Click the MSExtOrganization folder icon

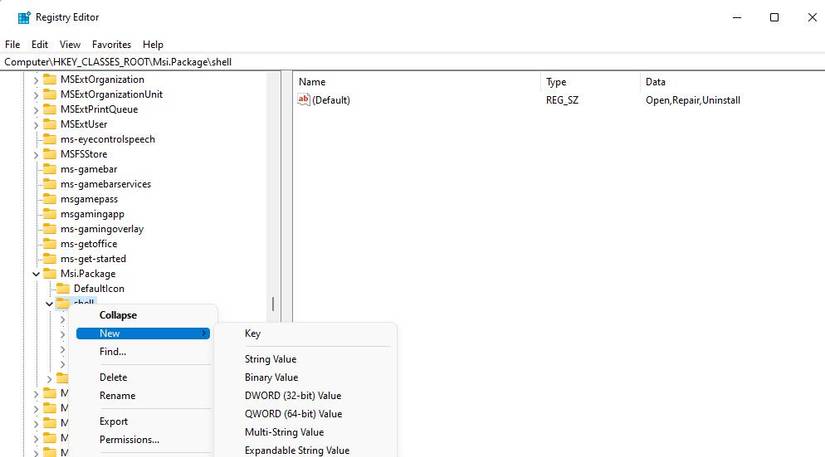49,79
